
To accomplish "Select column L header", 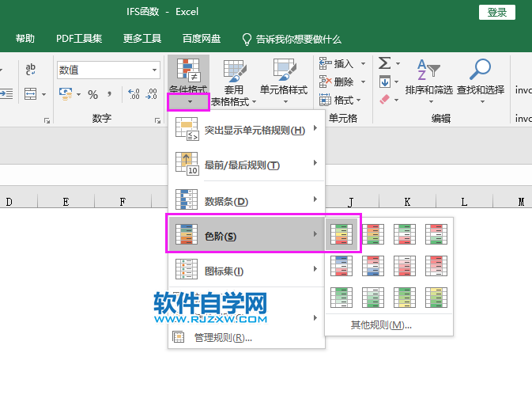I will 464,202.
